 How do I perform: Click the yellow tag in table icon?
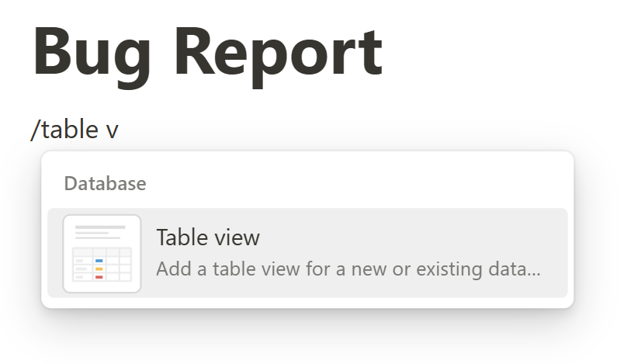[x=99, y=269]
